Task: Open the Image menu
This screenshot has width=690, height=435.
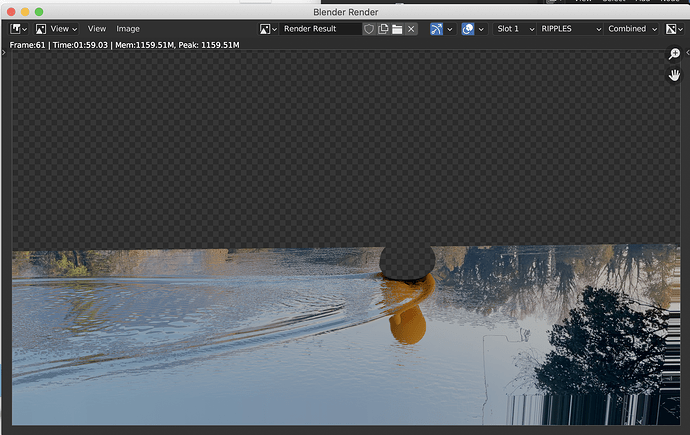Action: (x=128, y=29)
